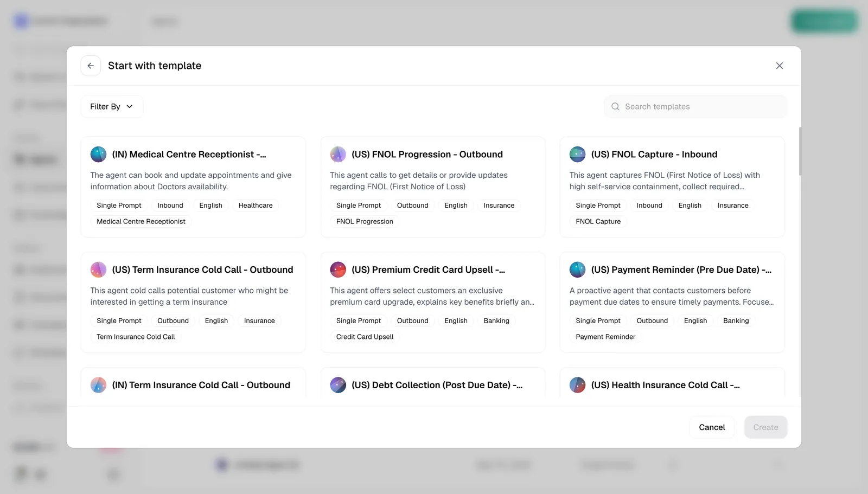Select the (US) Term Insurance Cold Call avatar
Screen dimensions: 868x494
(98, 270)
